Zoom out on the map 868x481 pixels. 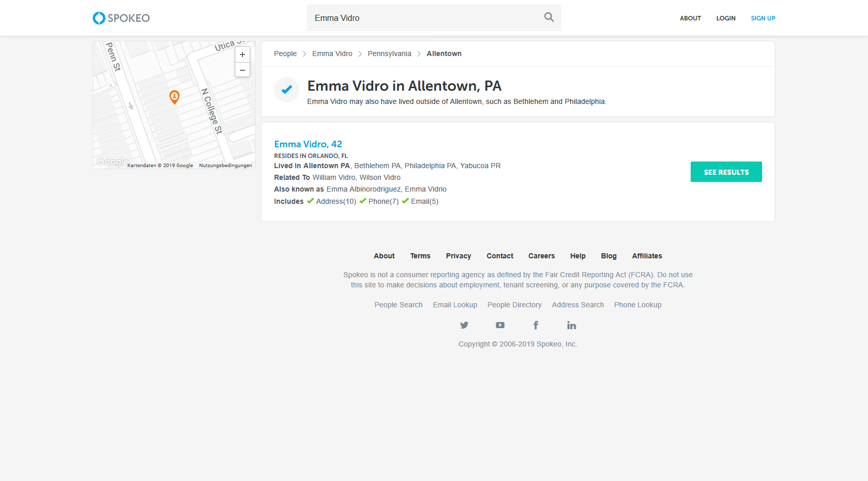(242, 70)
